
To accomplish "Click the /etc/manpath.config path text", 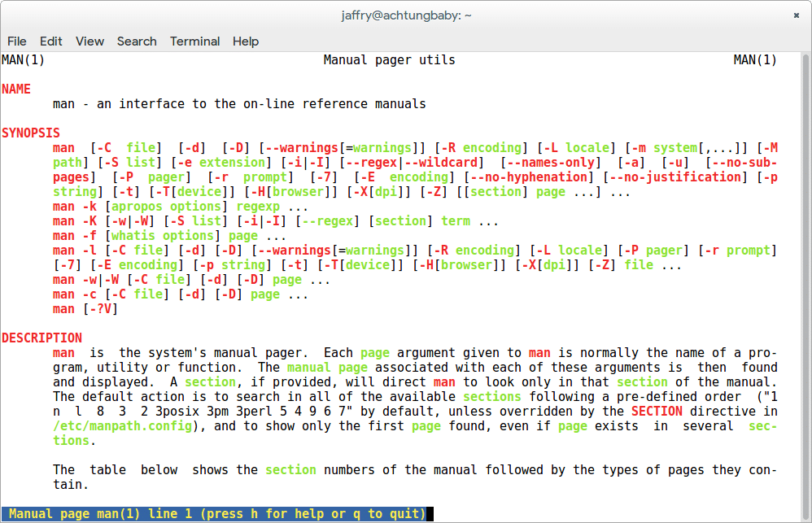I will [x=123, y=426].
